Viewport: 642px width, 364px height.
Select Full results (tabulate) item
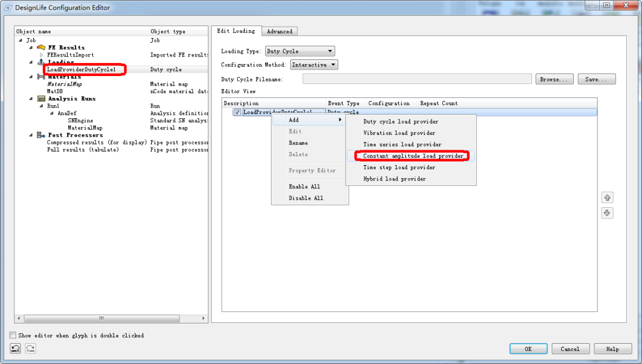tap(83, 150)
